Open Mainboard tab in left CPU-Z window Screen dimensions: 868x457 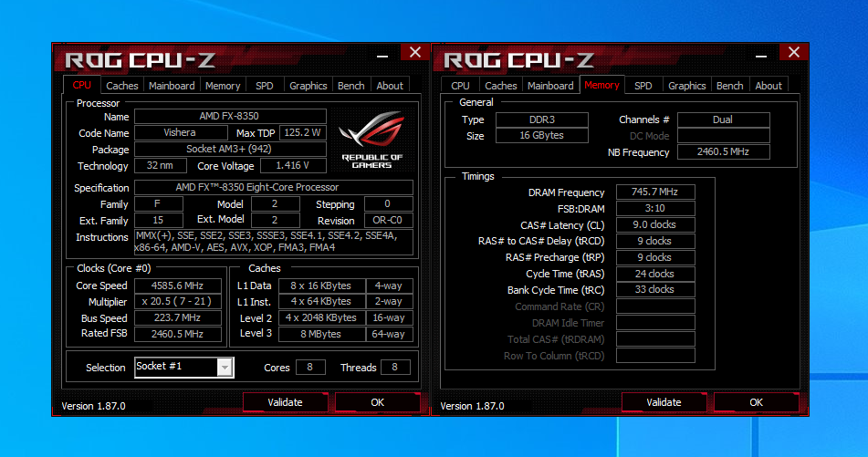tap(172, 86)
